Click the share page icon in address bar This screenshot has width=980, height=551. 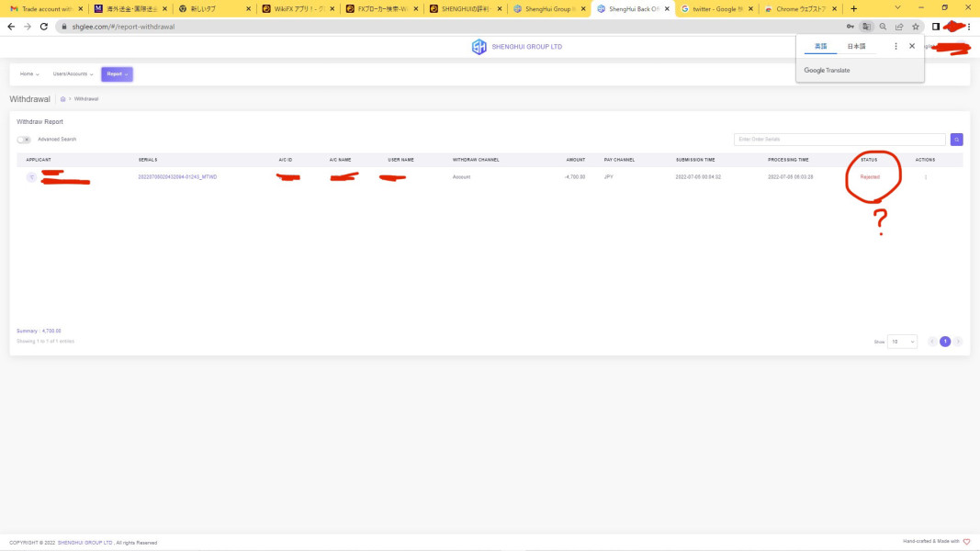point(899,27)
